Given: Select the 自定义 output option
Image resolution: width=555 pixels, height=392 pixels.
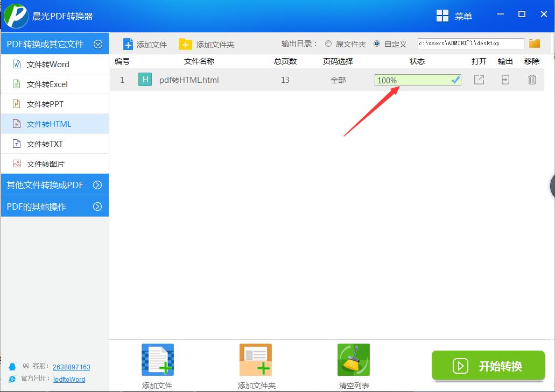Looking at the screenshot, I should [380, 44].
